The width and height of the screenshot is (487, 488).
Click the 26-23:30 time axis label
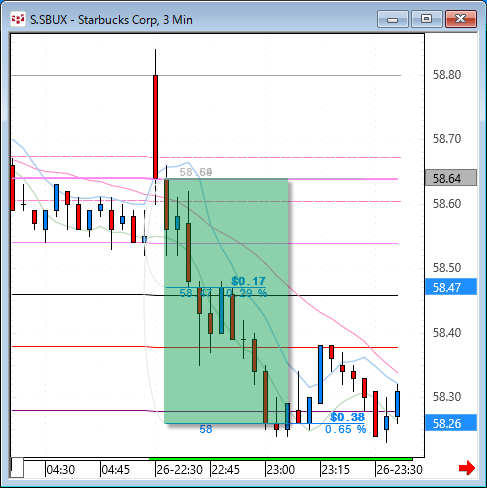(x=400, y=470)
